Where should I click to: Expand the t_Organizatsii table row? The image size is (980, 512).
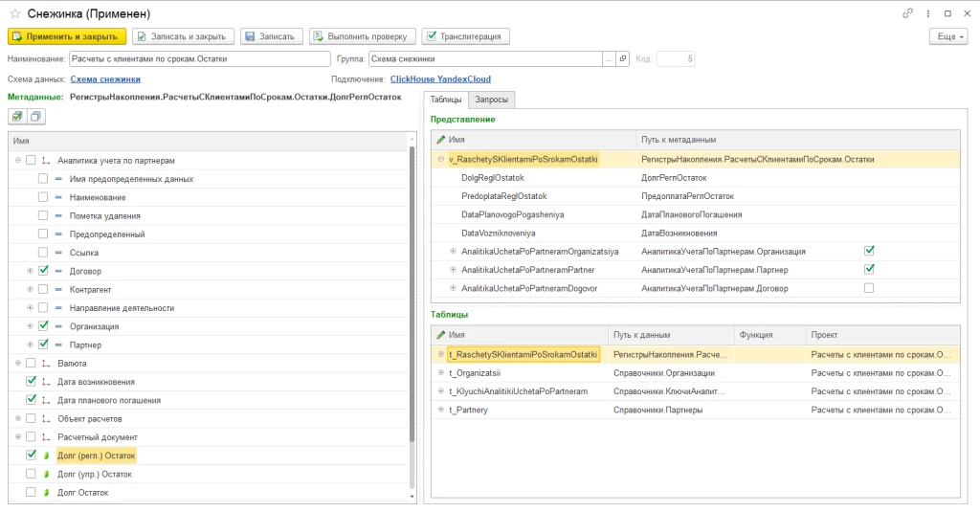440,372
